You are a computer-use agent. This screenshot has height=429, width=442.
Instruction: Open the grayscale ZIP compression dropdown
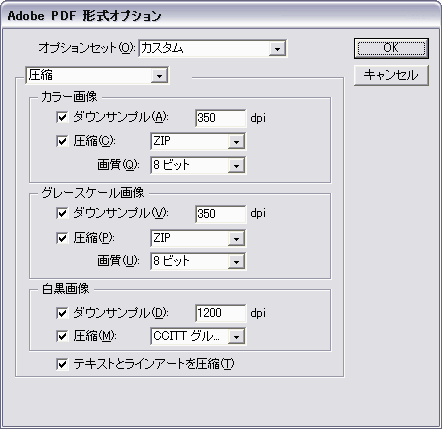pyautogui.click(x=198, y=238)
